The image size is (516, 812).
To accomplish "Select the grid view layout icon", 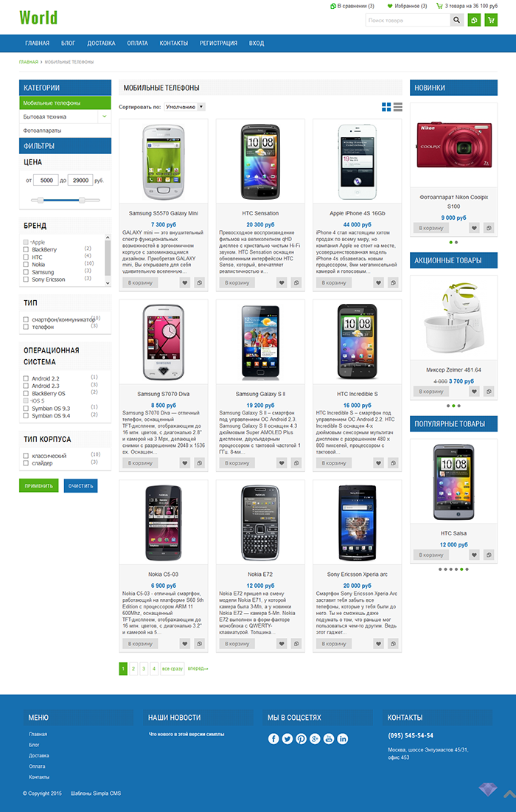I will click(386, 107).
